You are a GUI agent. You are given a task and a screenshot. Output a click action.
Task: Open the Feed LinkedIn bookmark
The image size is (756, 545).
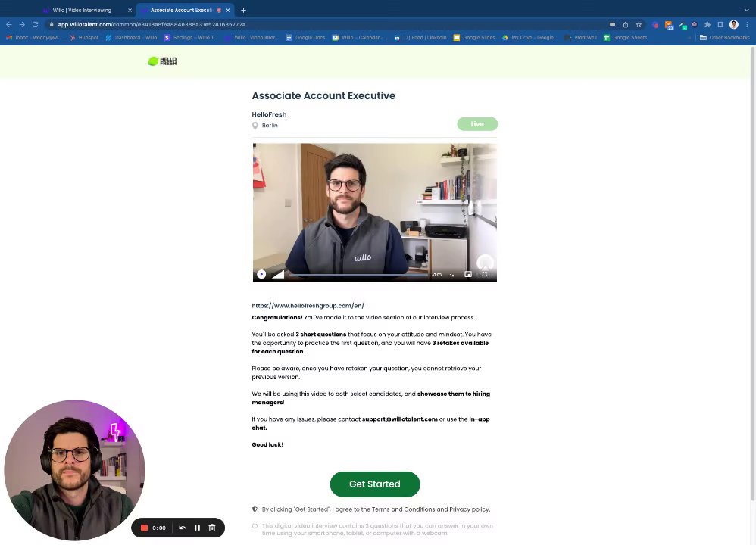pyautogui.click(x=420, y=38)
